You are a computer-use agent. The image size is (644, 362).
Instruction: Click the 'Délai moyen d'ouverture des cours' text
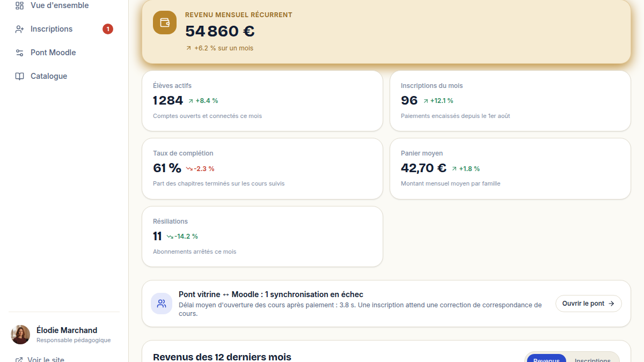[360, 309]
